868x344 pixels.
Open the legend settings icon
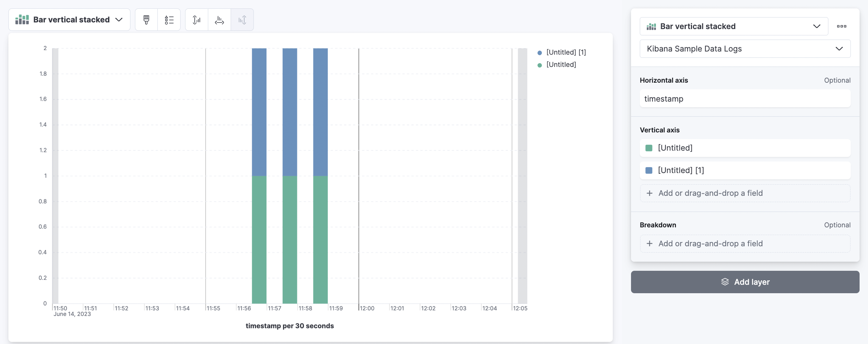169,20
